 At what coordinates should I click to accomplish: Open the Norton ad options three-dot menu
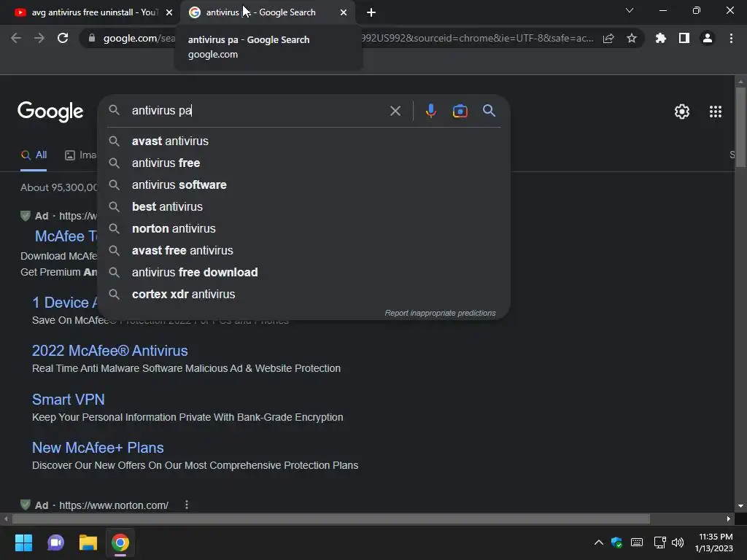click(187, 505)
